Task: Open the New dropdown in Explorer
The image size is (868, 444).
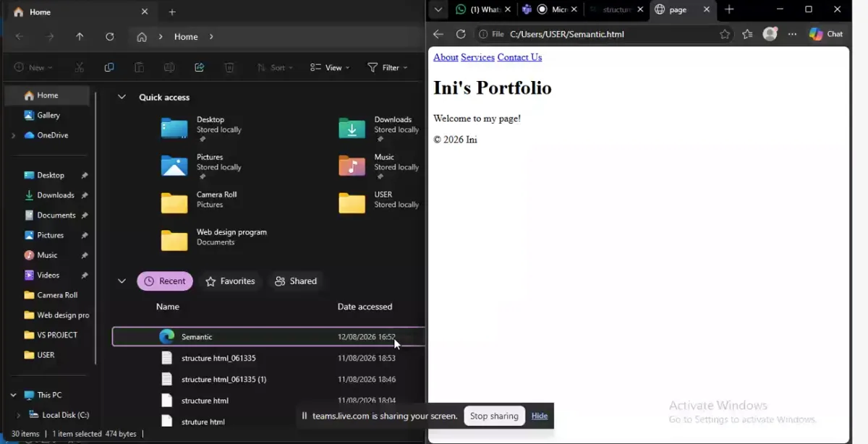Action: (33, 67)
